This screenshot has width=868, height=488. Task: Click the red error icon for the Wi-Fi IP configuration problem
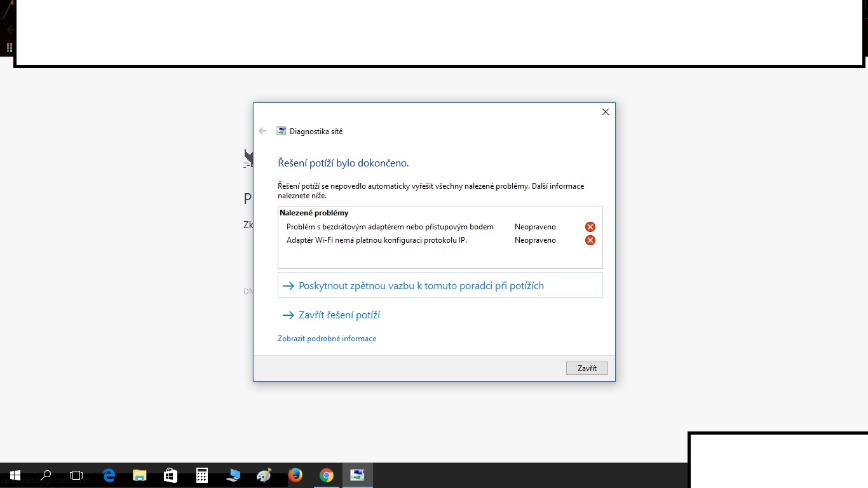click(x=590, y=240)
